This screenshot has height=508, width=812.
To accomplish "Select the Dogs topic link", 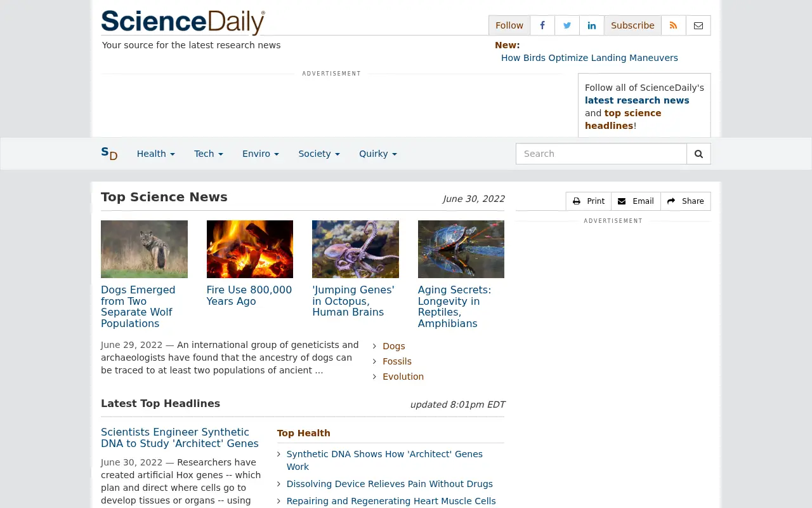I will (394, 346).
